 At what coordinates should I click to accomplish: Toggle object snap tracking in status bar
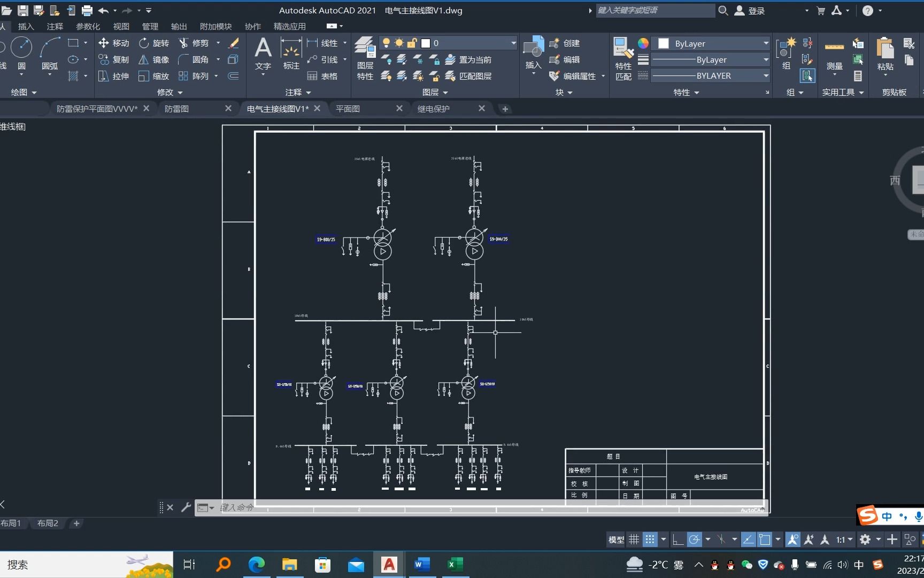pyautogui.click(x=748, y=539)
